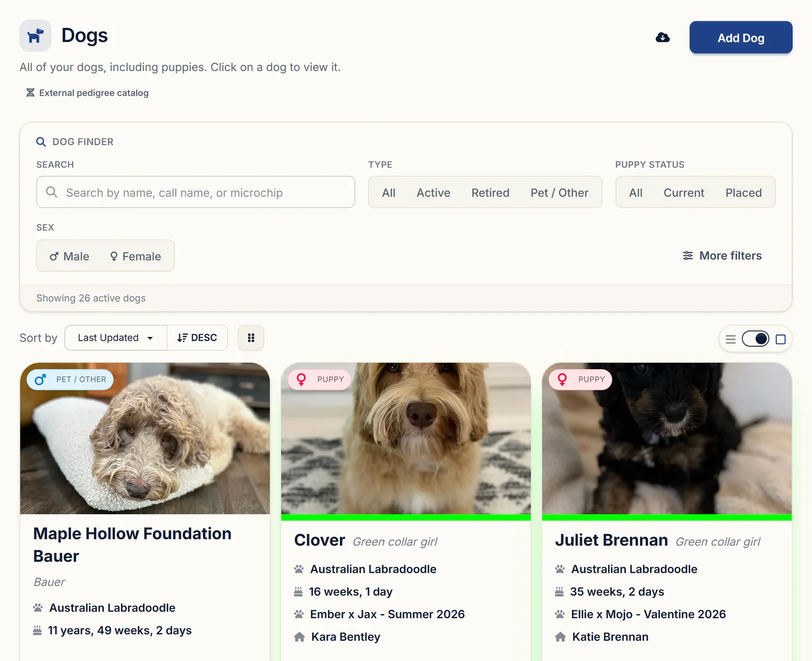Click the birthday cake icon on Clover's card
The image size is (812, 661).
point(298,591)
